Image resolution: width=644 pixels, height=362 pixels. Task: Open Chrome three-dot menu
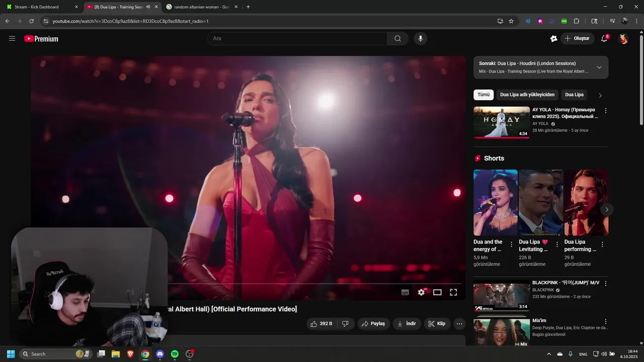(636, 21)
